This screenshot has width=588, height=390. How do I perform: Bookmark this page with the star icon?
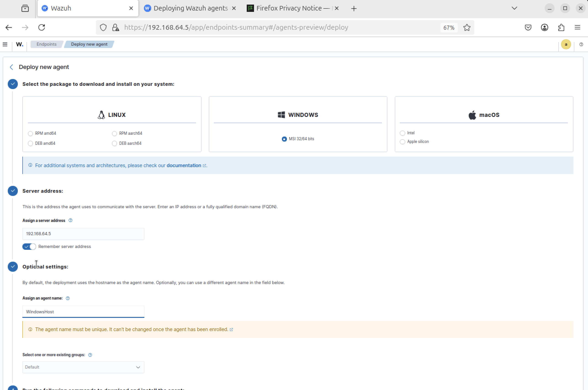point(467,27)
